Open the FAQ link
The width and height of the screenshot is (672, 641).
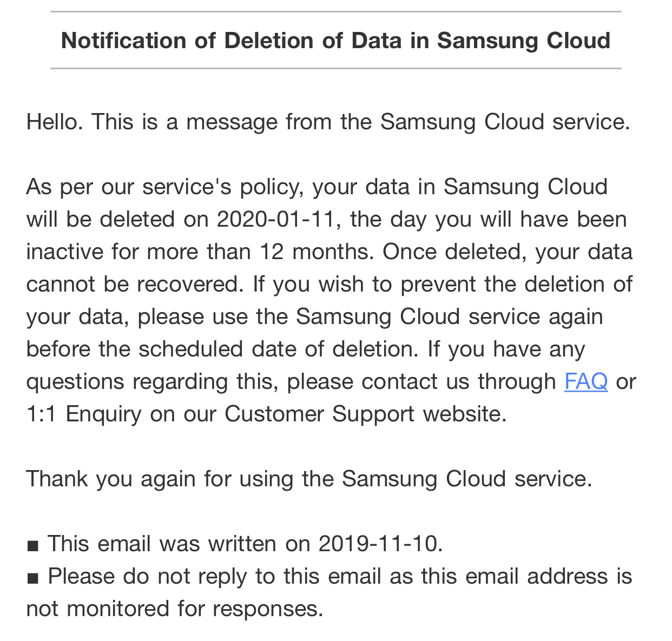click(x=586, y=381)
